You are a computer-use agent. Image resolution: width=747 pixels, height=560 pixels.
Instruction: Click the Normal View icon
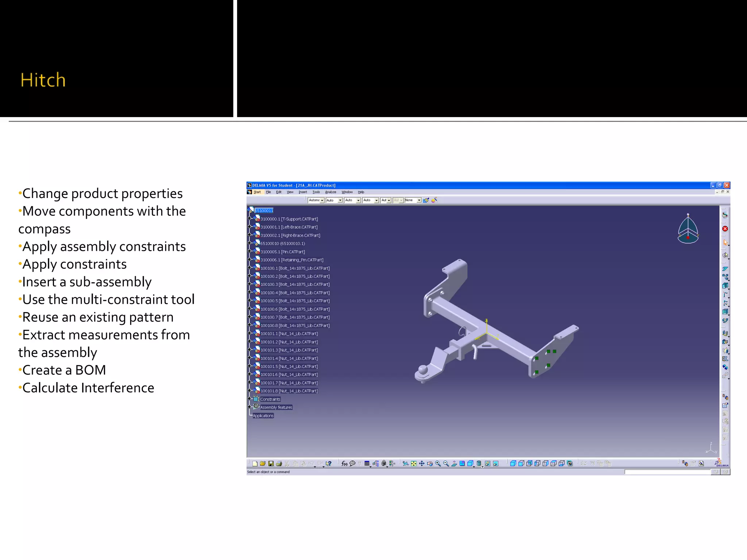[454, 463]
